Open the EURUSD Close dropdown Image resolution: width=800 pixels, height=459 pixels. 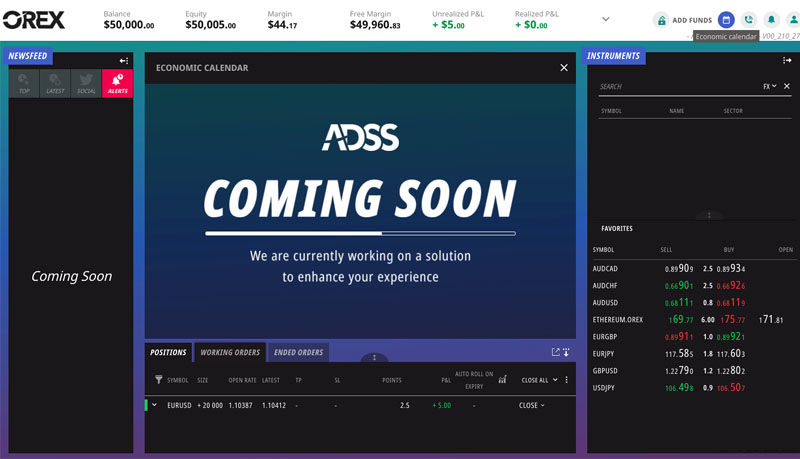tap(532, 405)
